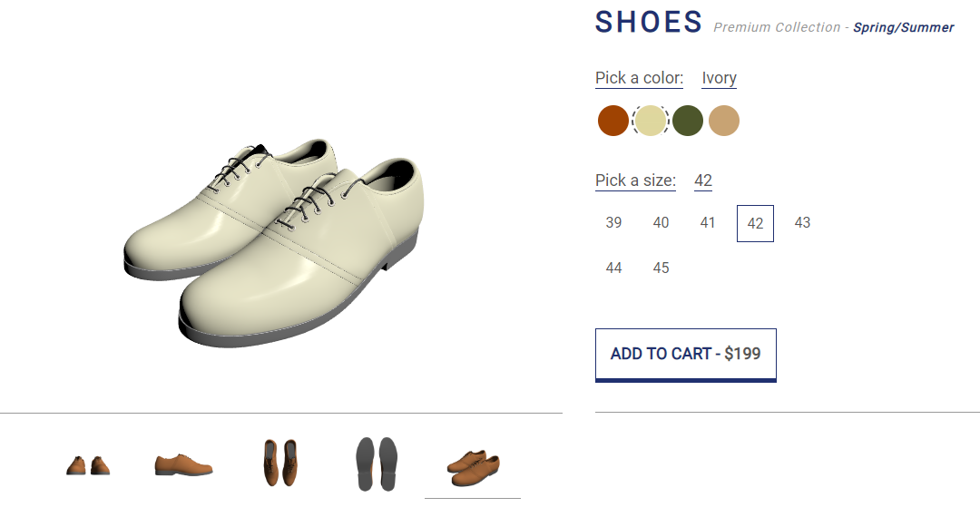Pick shoe size 45
The image size is (980, 517).
click(x=661, y=268)
